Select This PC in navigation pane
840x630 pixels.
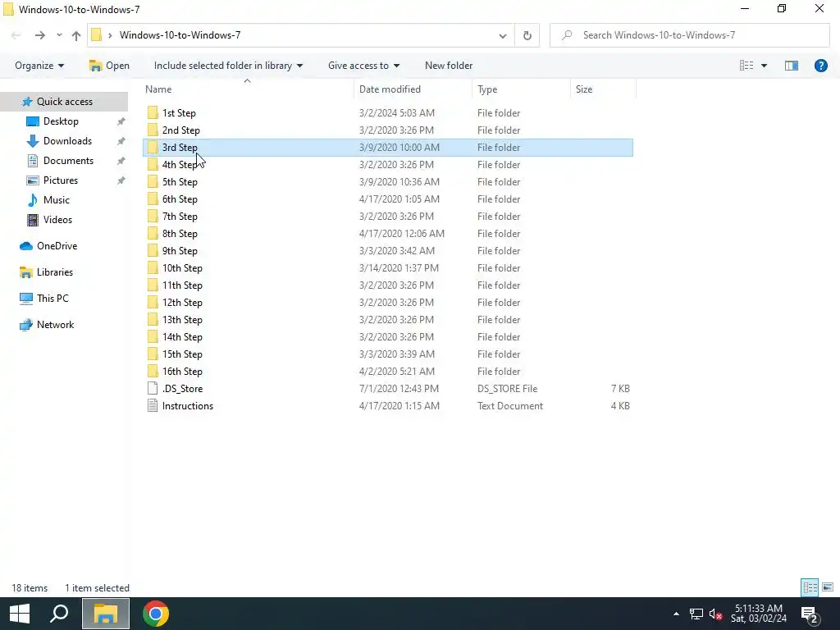tap(52, 299)
